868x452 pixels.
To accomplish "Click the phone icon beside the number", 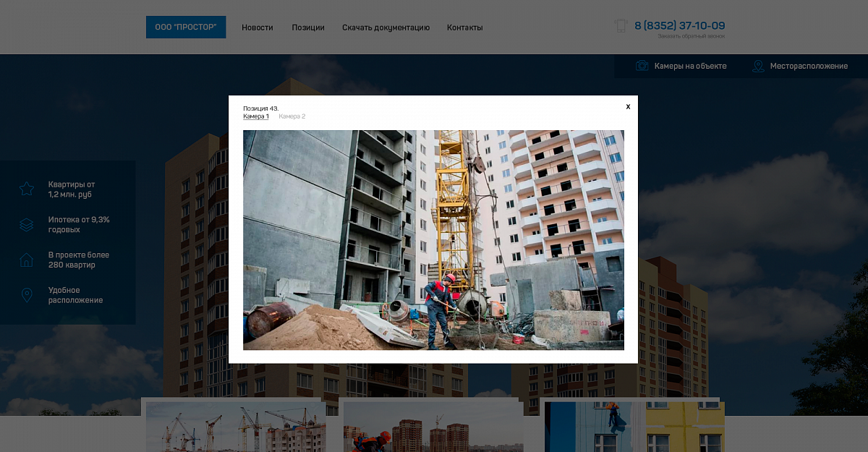I will tap(621, 26).
